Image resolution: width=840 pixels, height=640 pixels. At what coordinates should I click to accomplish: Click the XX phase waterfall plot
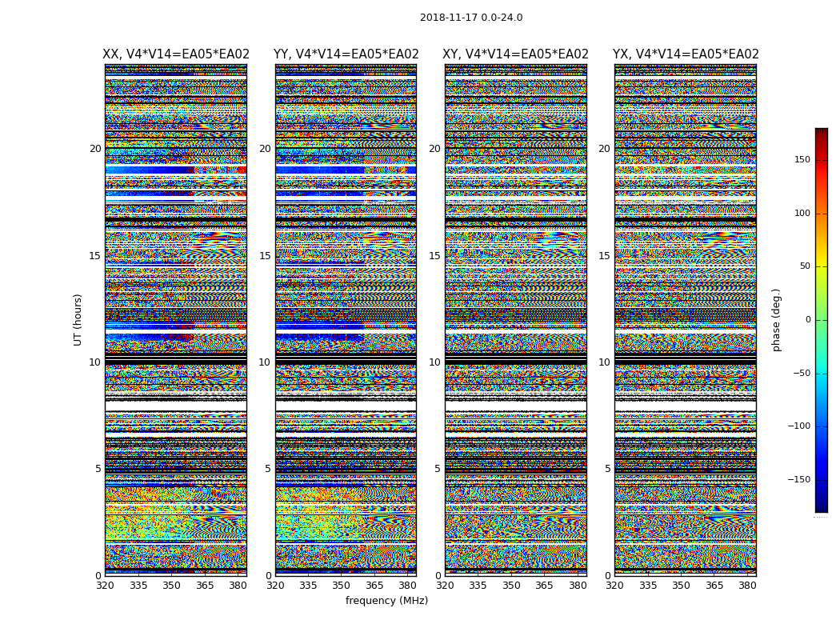pos(176,320)
